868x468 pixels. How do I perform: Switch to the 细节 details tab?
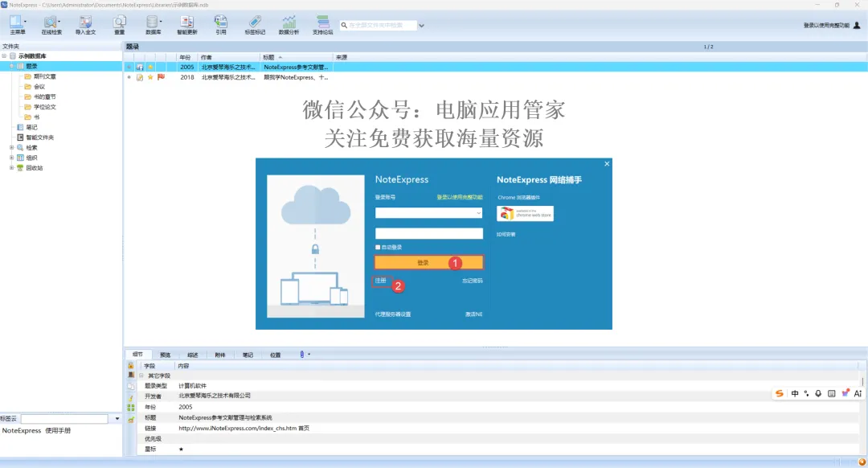(x=137, y=355)
